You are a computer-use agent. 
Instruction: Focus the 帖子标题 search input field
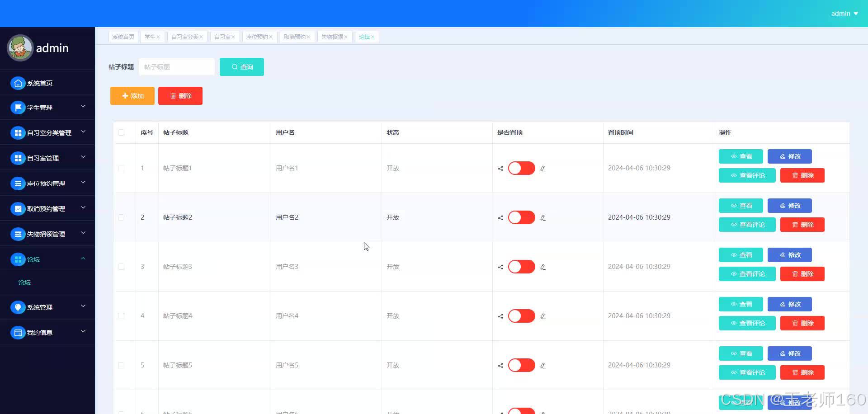(x=177, y=67)
